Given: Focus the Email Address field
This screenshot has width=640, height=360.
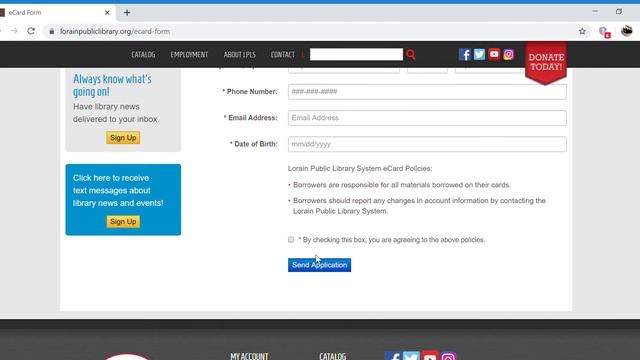Looking at the screenshot, I should tap(427, 118).
